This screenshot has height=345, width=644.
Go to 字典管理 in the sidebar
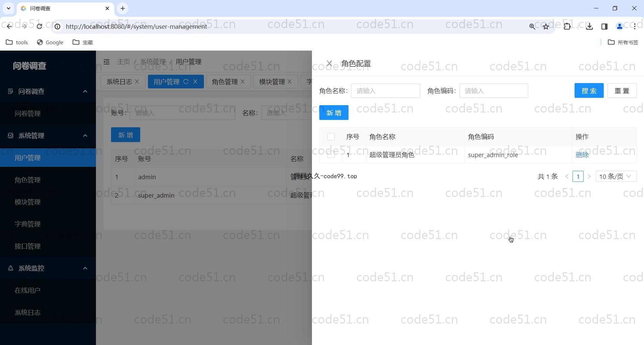[28, 224]
